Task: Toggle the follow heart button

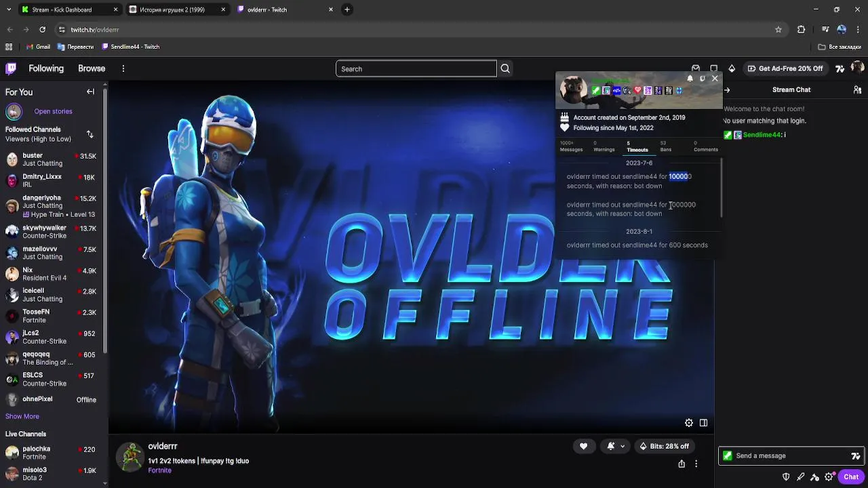Action: coord(583,446)
